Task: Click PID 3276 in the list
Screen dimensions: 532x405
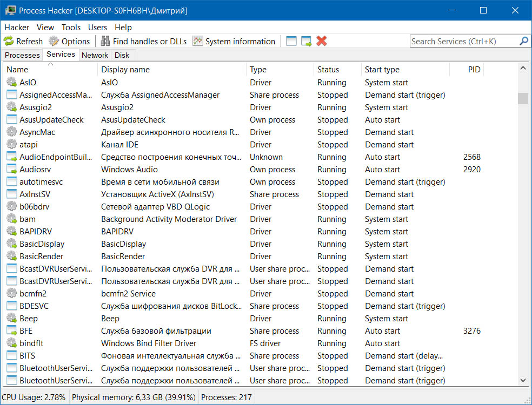Action: tap(472, 331)
